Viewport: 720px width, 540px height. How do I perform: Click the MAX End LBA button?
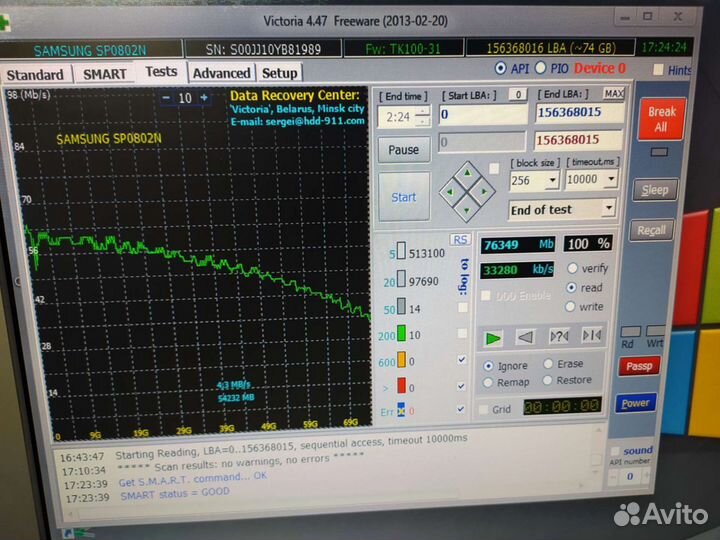[x=613, y=94]
